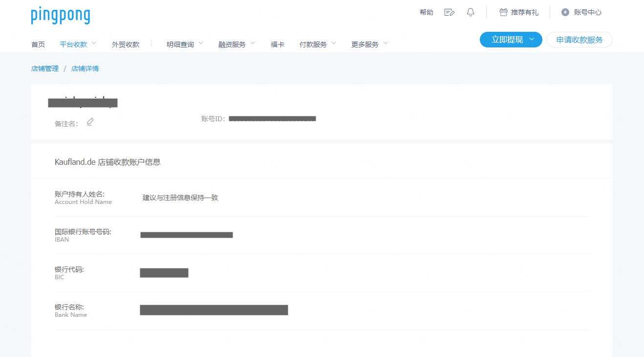Open the feedback note icon beside 帮助
644x357 pixels.
click(x=450, y=12)
